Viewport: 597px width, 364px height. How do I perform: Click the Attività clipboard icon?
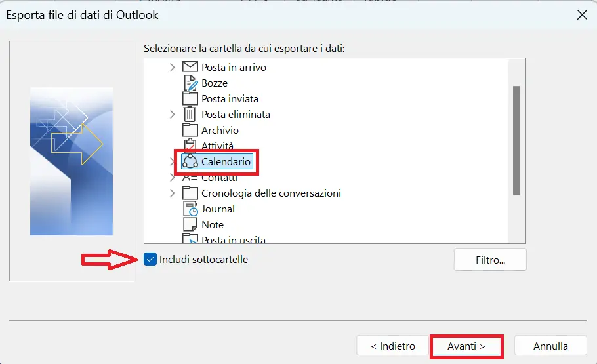(190, 145)
